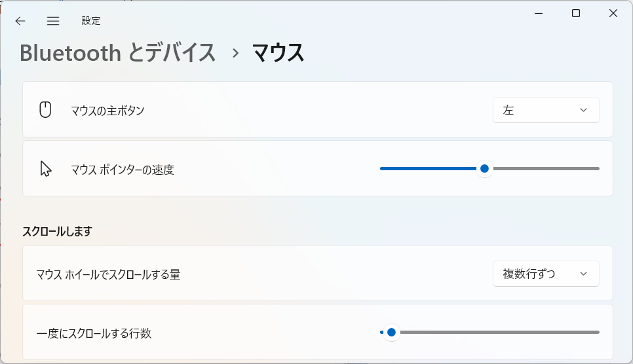Set pointer speed slider to the far right
Viewport: 633px width, 364px height.
[598, 169]
